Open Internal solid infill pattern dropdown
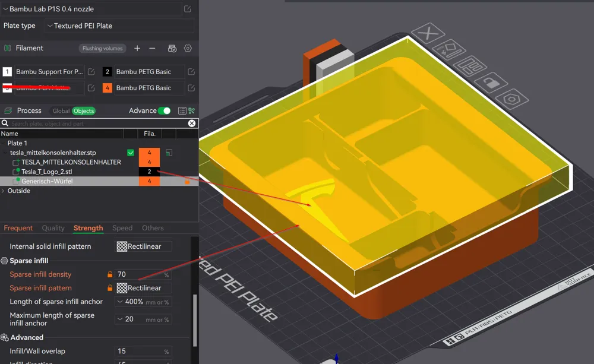 pyautogui.click(x=143, y=246)
